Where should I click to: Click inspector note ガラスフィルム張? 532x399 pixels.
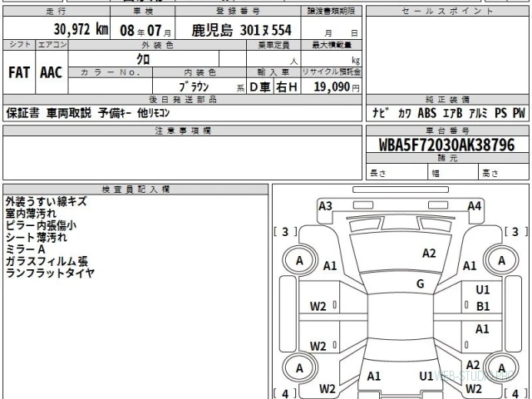pyautogui.click(x=47, y=261)
